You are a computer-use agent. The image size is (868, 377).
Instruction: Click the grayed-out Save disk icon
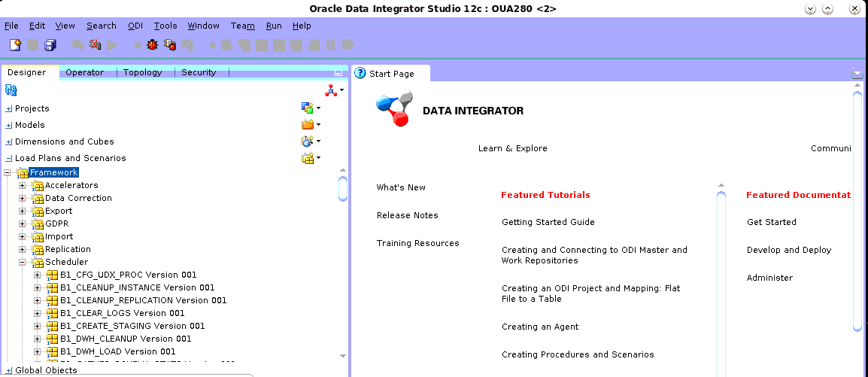pos(32,45)
